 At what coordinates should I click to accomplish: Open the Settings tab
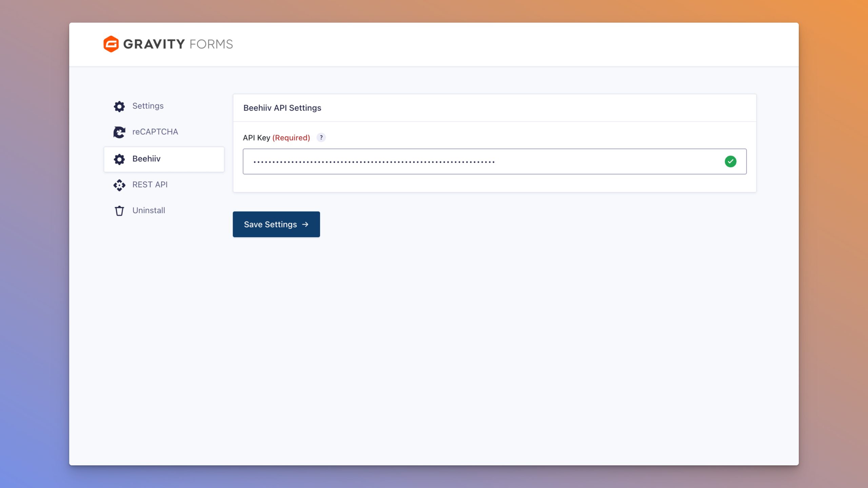[148, 106]
